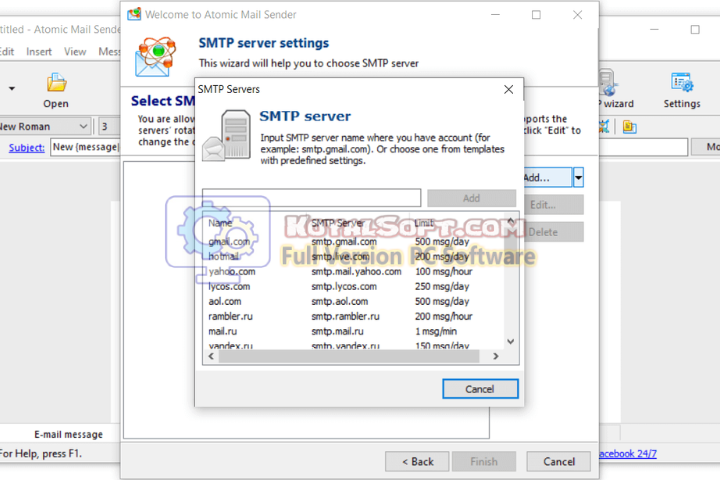Click the Subject link label
This screenshot has width=720, height=480.
pos(27,147)
